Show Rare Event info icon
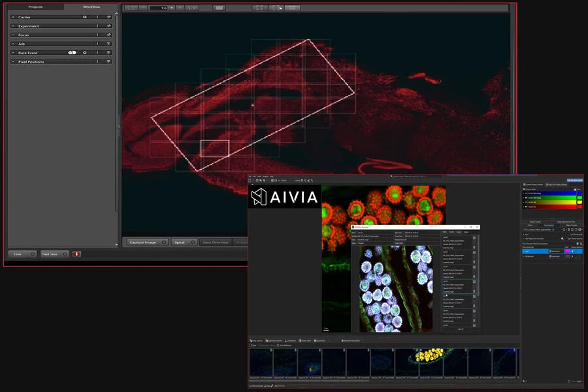Viewport: 588px width, 392px height. coord(97,53)
